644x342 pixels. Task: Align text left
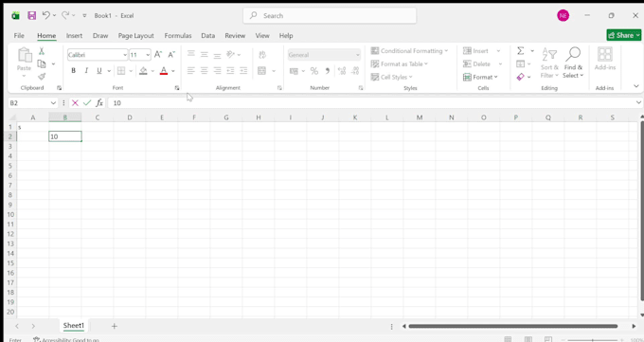pos(191,71)
